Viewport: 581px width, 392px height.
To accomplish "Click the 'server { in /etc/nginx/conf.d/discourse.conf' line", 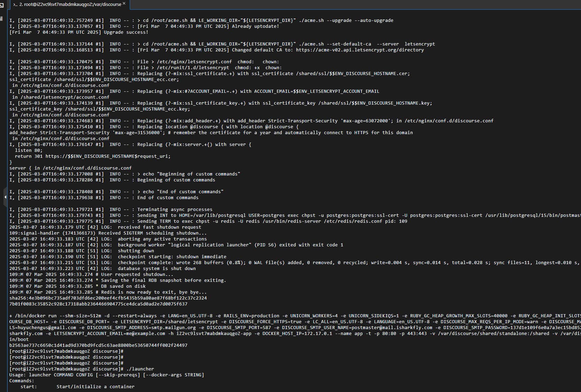I will coord(70,168).
